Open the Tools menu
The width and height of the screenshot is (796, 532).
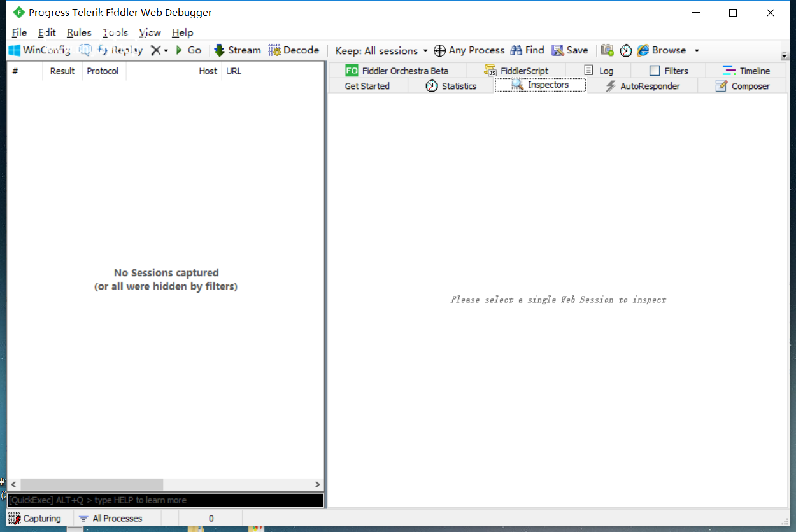pos(115,32)
